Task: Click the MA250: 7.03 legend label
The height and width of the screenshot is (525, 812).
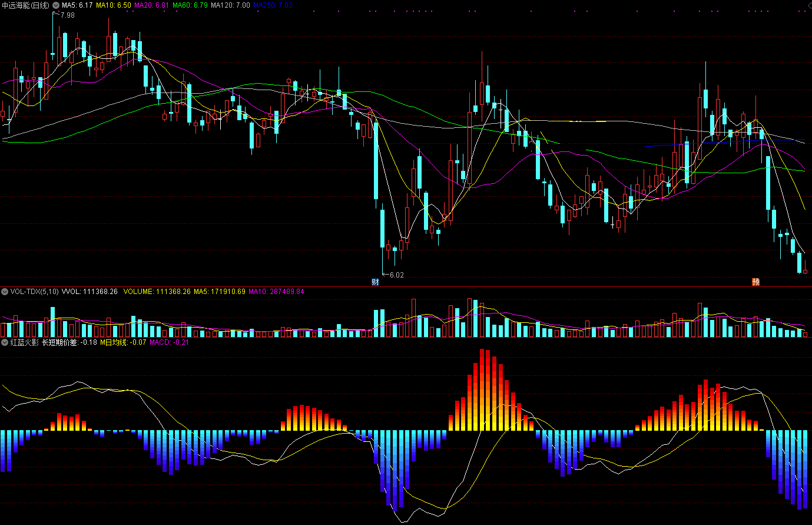Action: pos(273,5)
